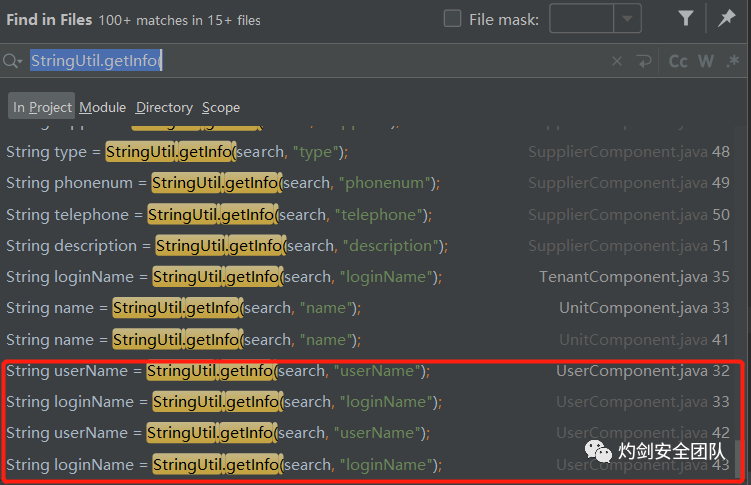Screen dimensions: 751x485
Task: Toggle Match Case (Cc) option
Action: [678, 62]
